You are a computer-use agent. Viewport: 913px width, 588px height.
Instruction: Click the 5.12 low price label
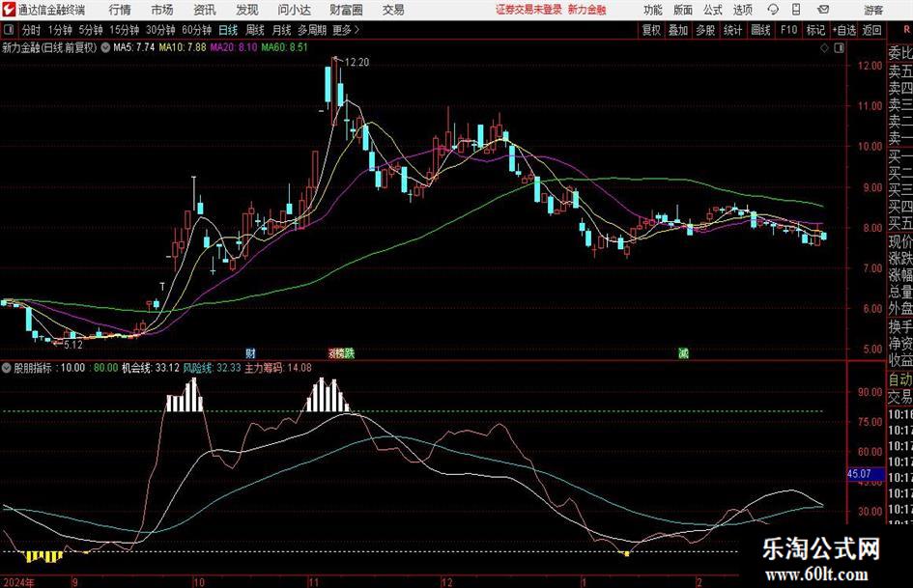pyautogui.click(x=73, y=345)
